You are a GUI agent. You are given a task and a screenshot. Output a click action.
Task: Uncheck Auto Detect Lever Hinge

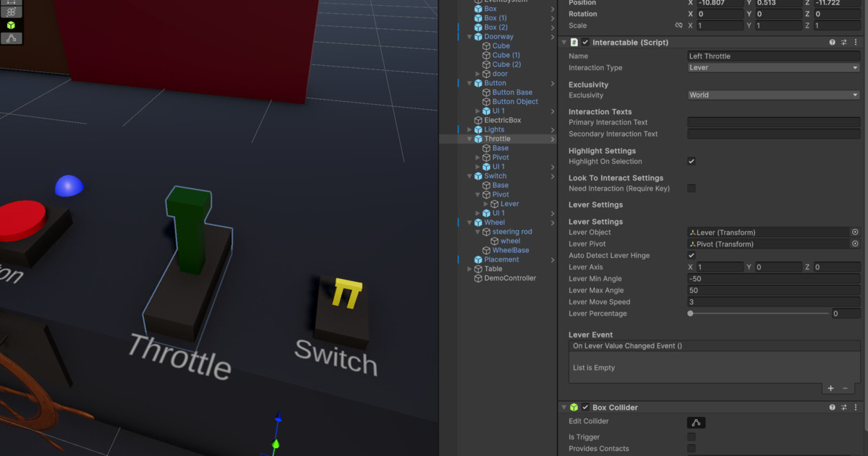tap(692, 255)
